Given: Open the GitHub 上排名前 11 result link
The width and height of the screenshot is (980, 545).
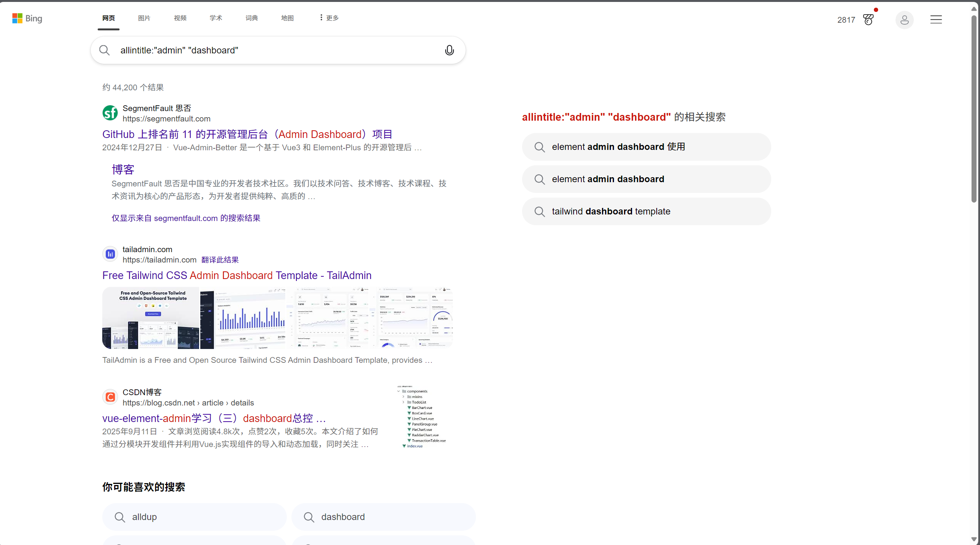Looking at the screenshot, I should pos(247,134).
